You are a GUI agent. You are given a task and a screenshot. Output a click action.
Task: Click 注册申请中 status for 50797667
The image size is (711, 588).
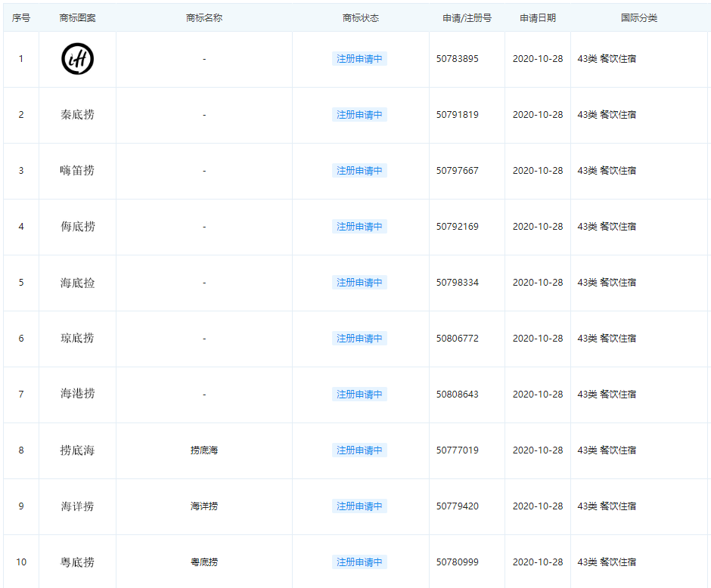[x=359, y=171]
